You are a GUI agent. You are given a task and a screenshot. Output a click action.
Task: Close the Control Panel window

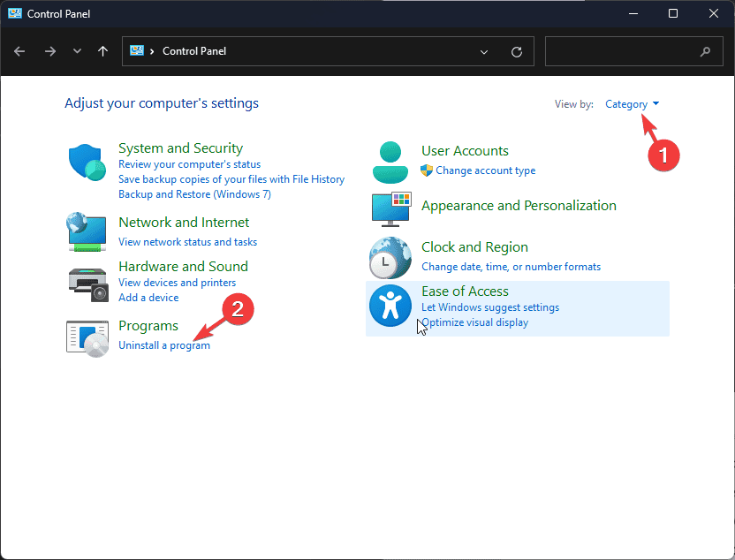pos(714,13)
